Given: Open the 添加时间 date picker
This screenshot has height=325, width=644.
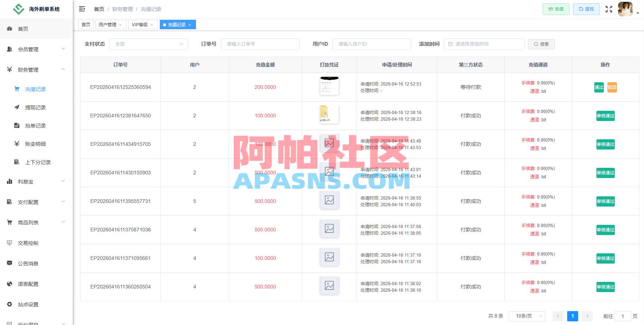Looking at the screenshot, I should tap(484, 44).
